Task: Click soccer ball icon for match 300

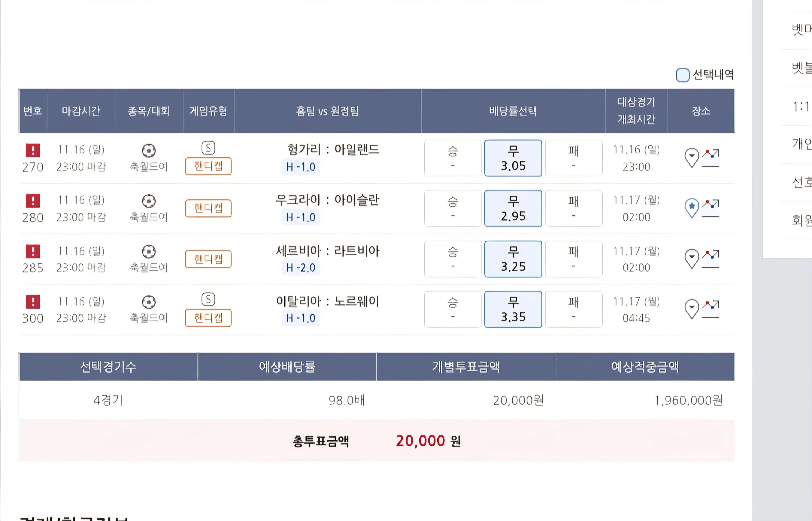Action: (x=149, y=302)
